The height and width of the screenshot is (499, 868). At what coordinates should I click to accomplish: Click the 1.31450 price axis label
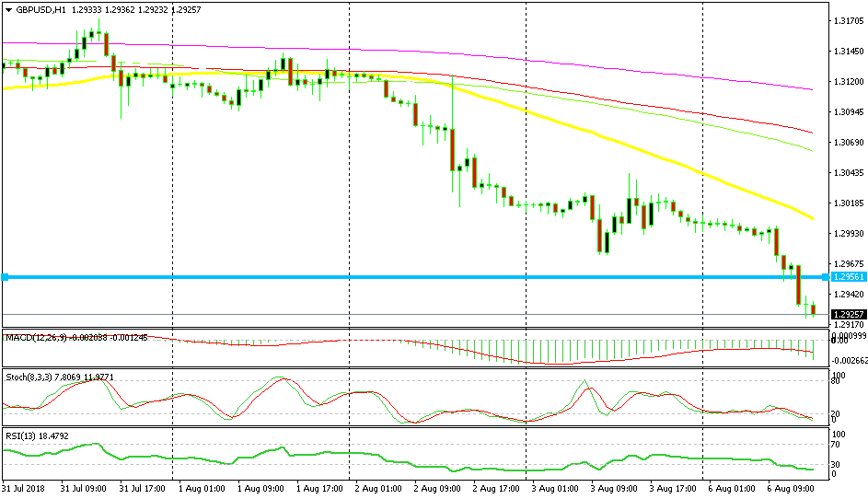848,52
